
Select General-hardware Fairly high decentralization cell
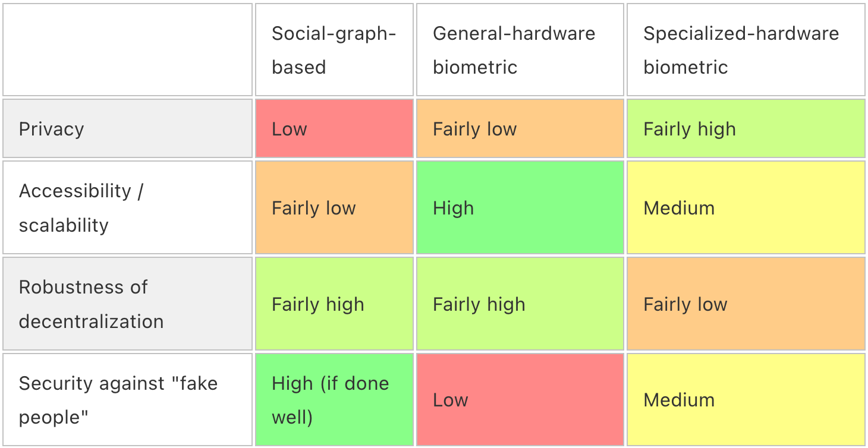point(520,304)
